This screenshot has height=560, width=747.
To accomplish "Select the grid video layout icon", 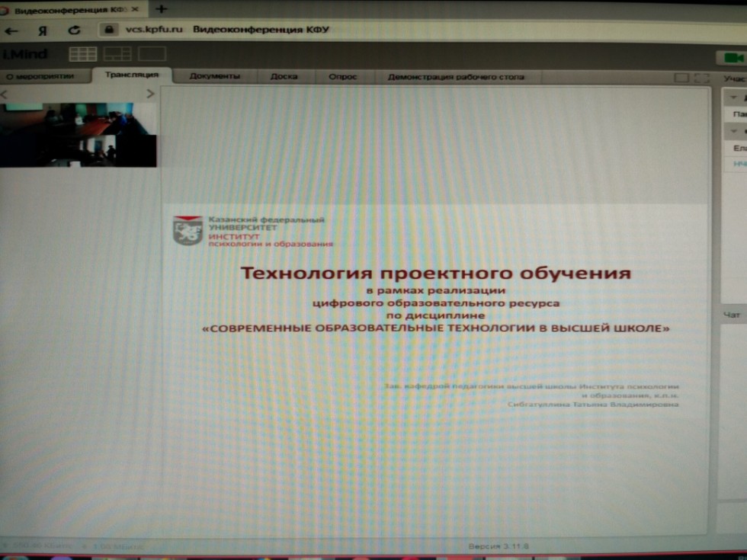I will point(82,54).
